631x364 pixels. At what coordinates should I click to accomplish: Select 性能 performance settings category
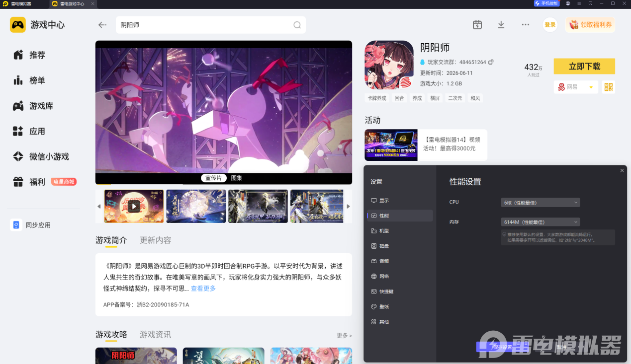tap(400, 216)
